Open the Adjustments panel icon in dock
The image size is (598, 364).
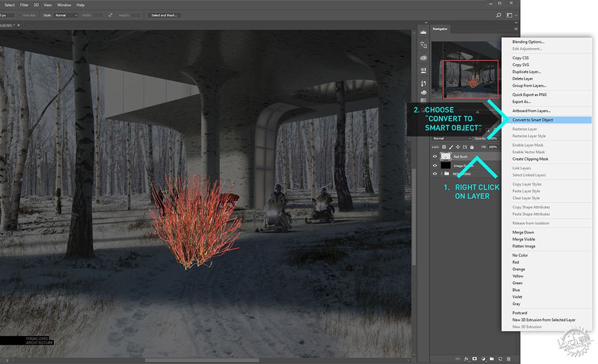pos(423,71)
